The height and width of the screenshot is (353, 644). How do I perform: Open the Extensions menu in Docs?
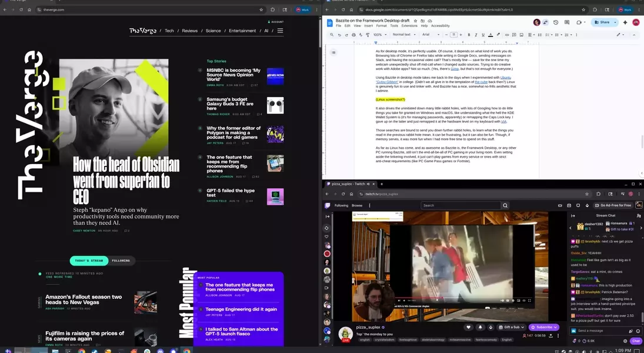coord(409,26)
